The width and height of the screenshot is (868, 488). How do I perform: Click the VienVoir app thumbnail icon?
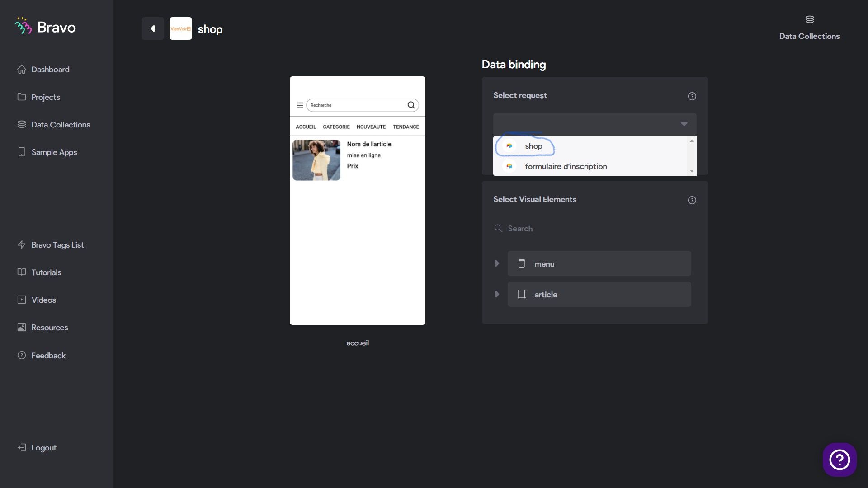(181, 28)
